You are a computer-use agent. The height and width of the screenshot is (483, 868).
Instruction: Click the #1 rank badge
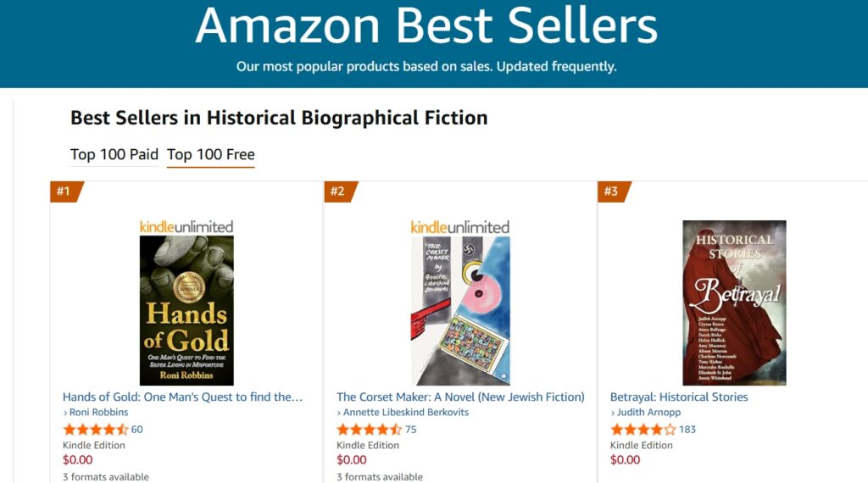click(64, 192)
